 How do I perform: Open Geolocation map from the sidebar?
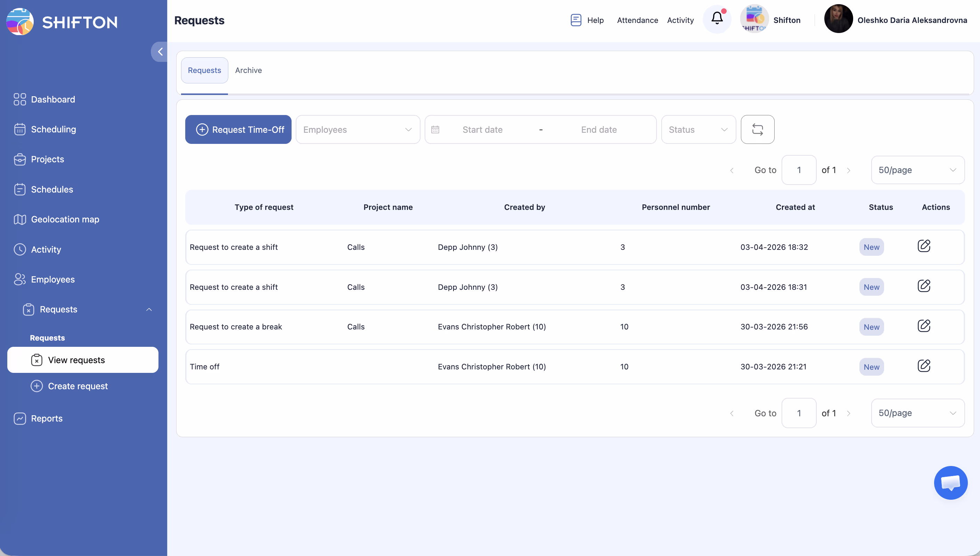(x=65, y=219)
